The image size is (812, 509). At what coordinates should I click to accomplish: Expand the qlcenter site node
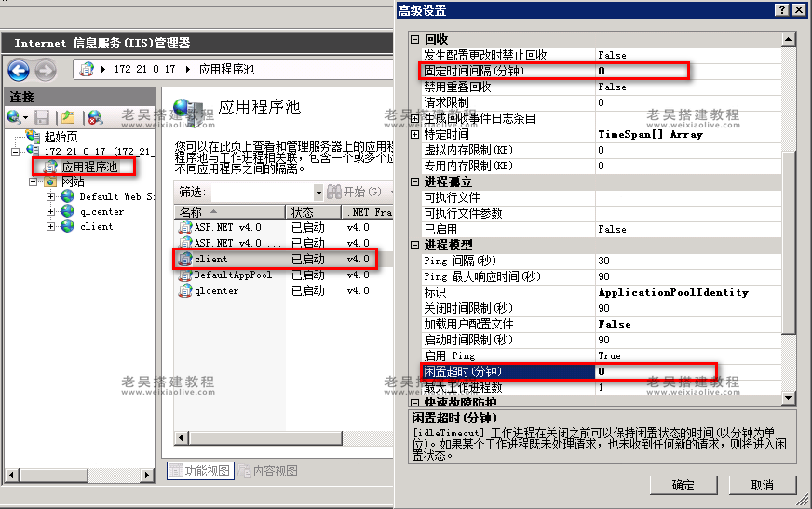50,211
